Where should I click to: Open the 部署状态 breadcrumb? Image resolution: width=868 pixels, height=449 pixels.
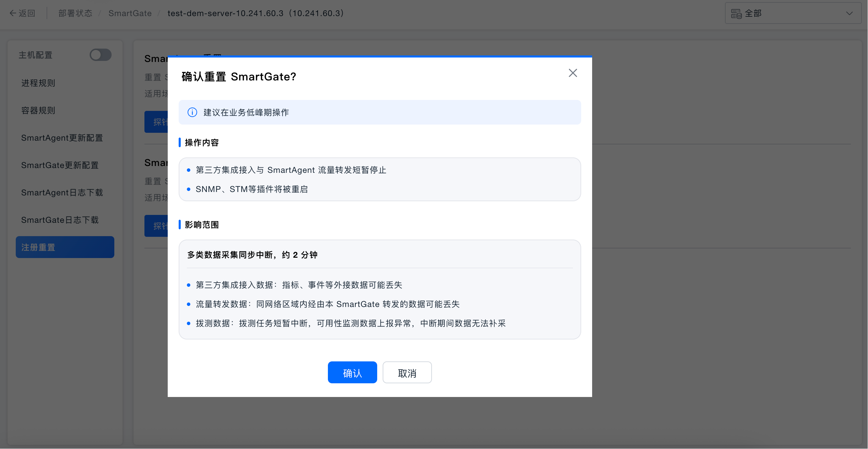75,13
